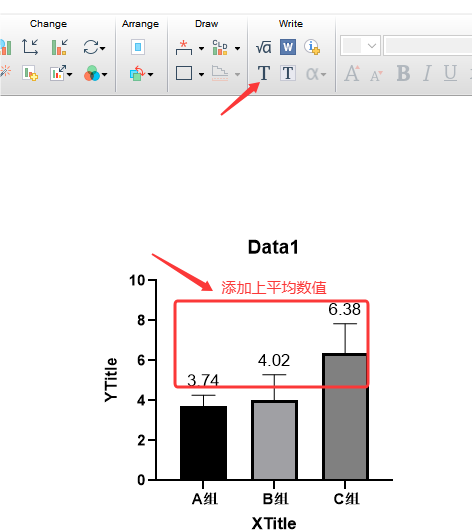Click the Greek alpha symbol icon
The image size is (472, 532).
click(x=313, y=74)
